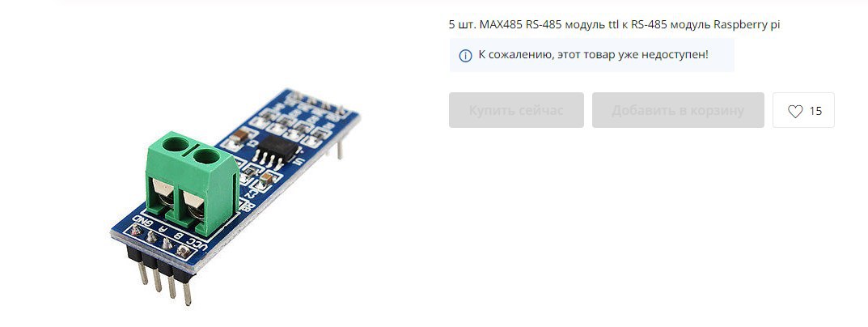Click the К сожалению unavailable notice text
The height and width of the screenshot is (327, 868).
coord(594,55)
